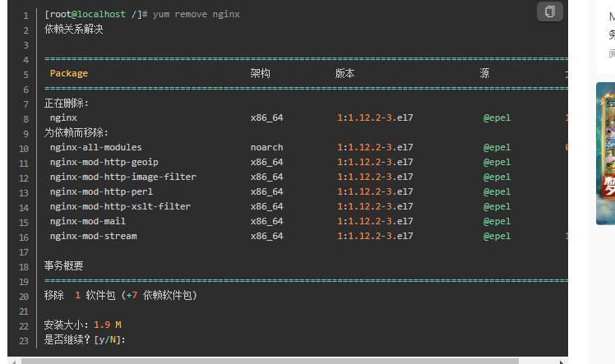Click the '是否继续? [y/N]:' prompt line
The image size is (615, 364).
85,339
